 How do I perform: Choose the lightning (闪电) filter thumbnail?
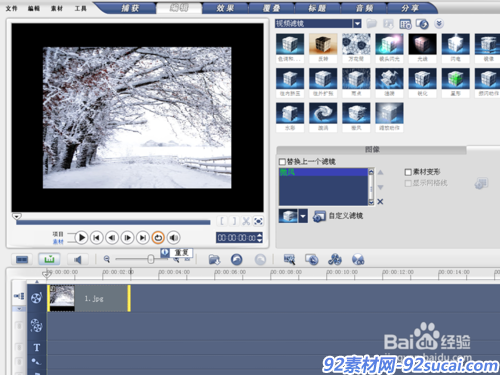tap(456, 44)
